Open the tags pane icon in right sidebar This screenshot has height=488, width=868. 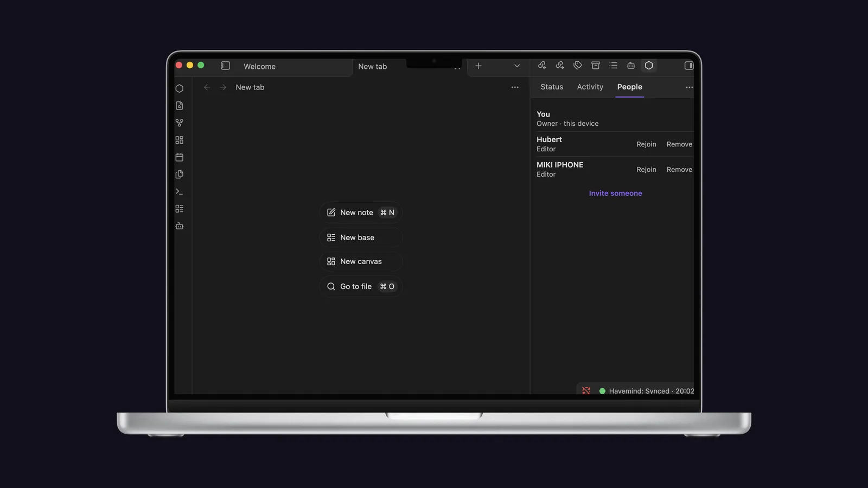pyautogui.click(x=578, y=66)
